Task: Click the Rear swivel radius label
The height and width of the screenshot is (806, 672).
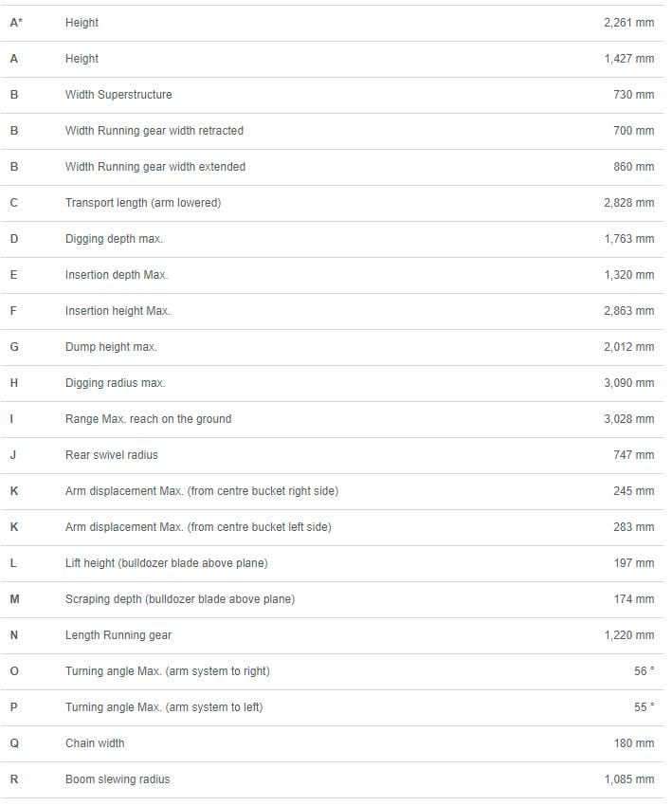Action: click(x=112, y=455)
